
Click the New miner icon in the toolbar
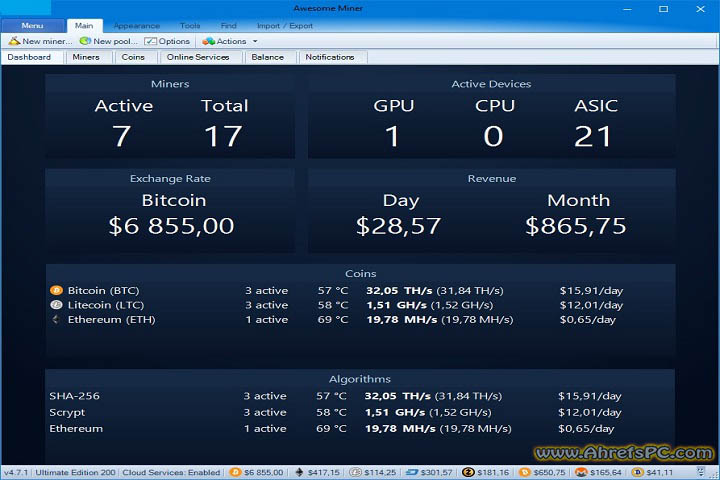pos(14,41)
